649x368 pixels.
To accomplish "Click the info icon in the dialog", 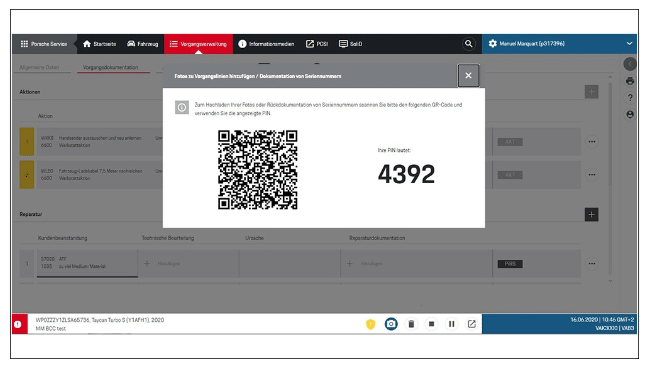I will click(x=182, y=108).
